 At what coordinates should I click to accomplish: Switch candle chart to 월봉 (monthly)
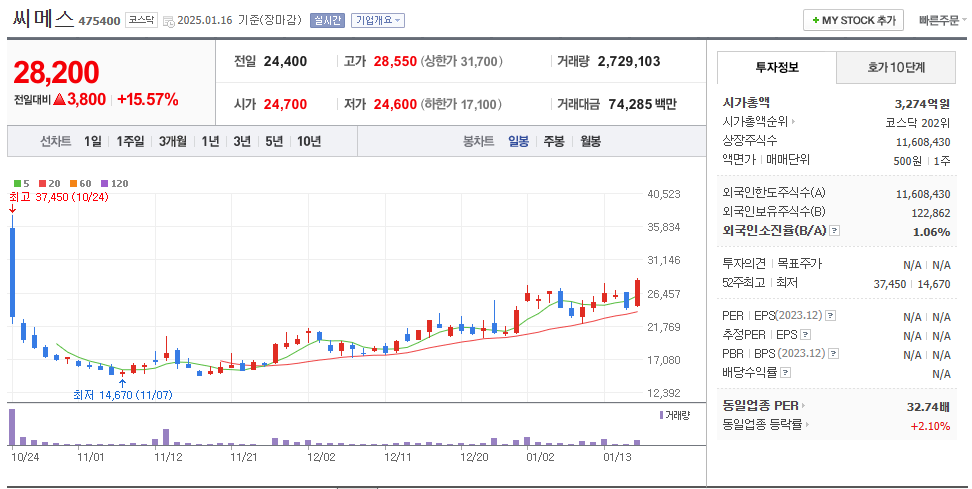(x=590, y=142)
